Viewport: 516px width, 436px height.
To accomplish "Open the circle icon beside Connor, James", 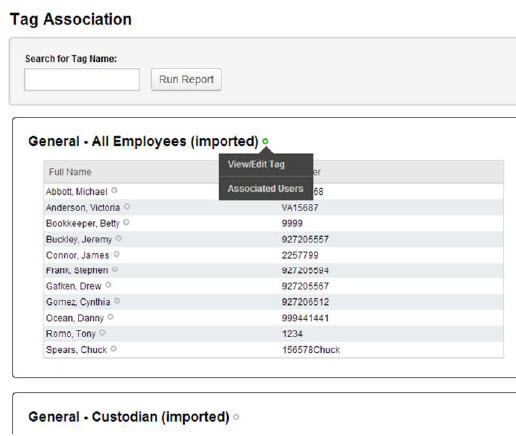I will tap(116, 254).
